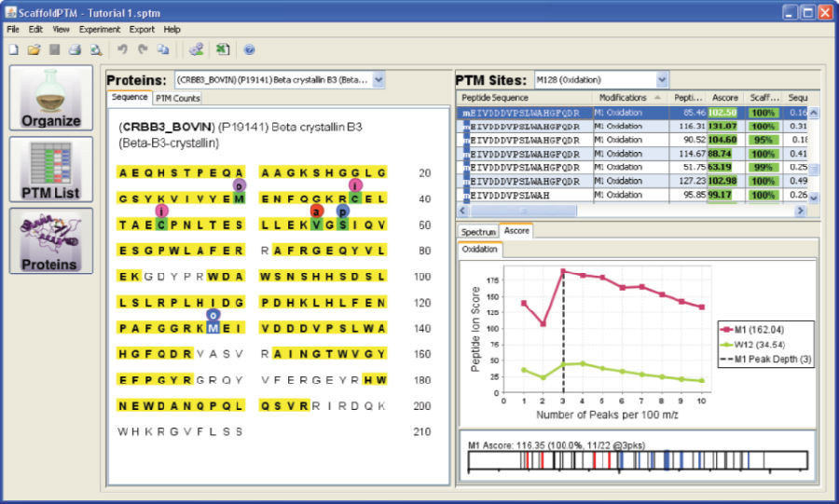Open the Export menu
Screen dimensions: 839x504
(142, 30)
